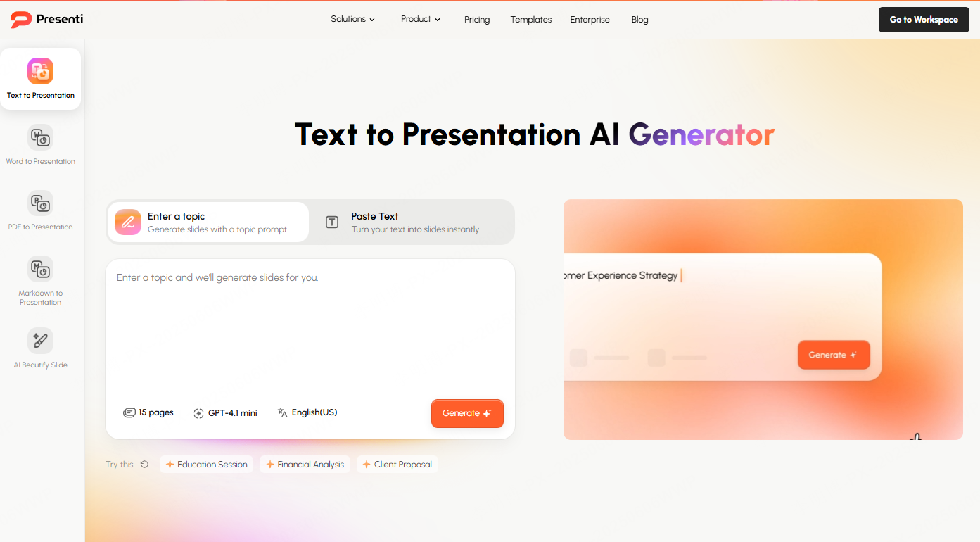Change the English(US) language selection
The image size is (980, 542).
307,412
